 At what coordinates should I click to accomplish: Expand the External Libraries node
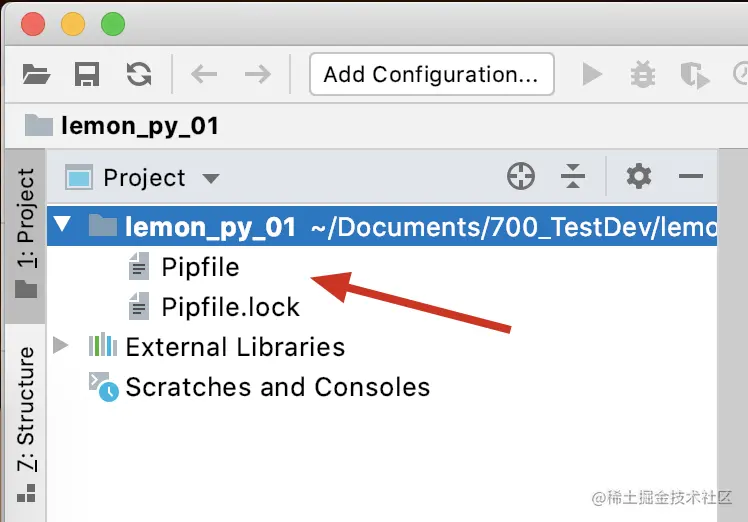[62, 346]
